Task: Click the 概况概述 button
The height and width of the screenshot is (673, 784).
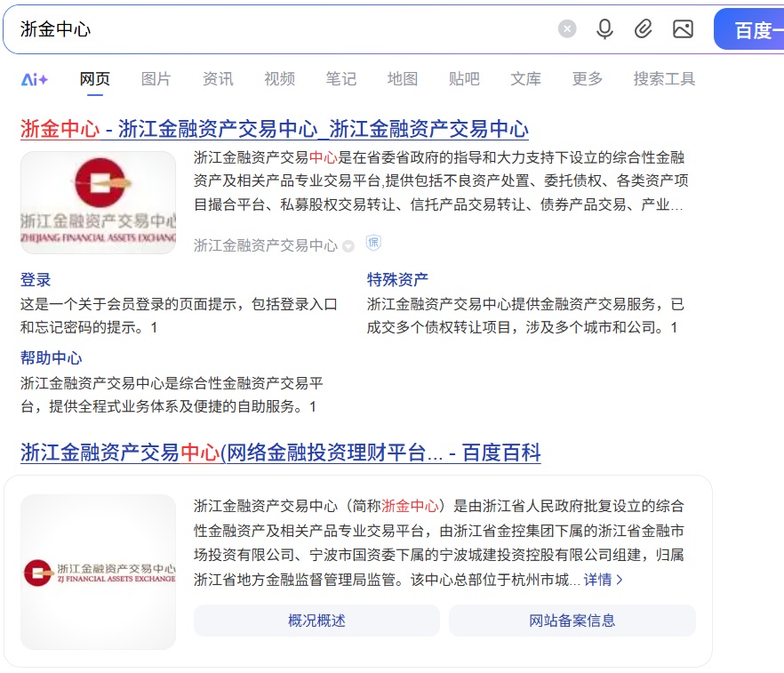Action: click(x=316, y=621)
